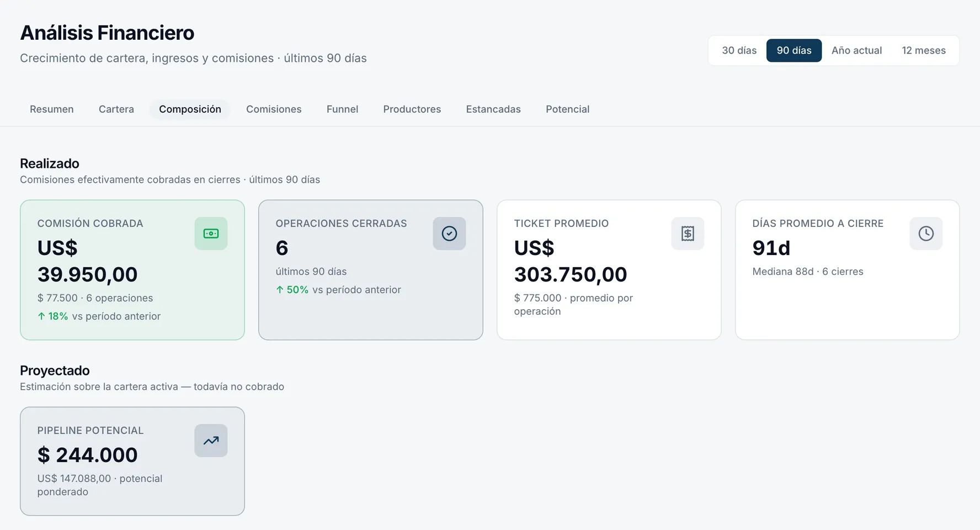Open the Funnel tab

(x=342, y=109)
